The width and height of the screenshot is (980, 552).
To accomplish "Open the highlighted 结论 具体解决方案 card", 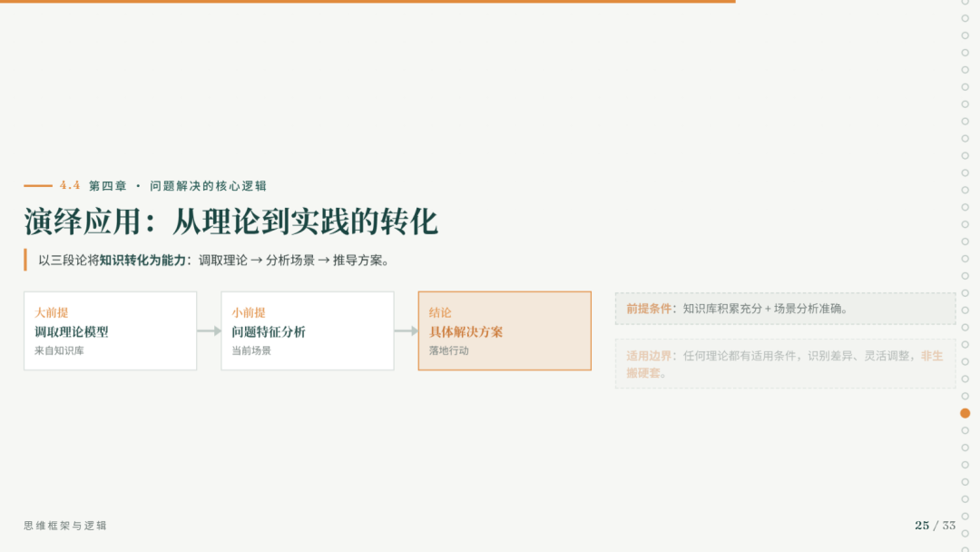I will click(505, 330).
